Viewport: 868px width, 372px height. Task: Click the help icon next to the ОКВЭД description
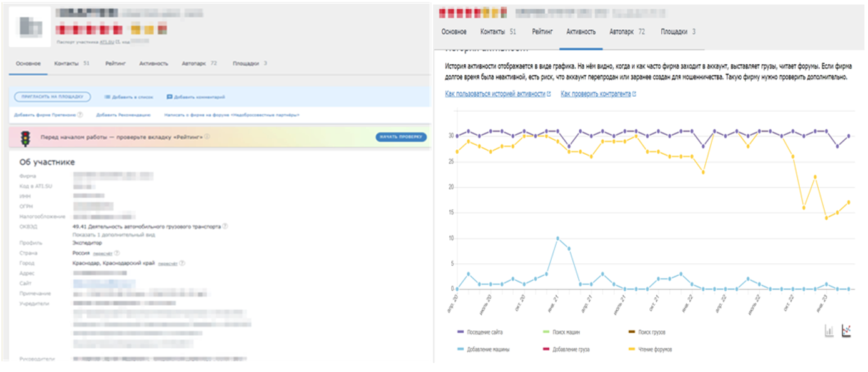click(225, 227)
